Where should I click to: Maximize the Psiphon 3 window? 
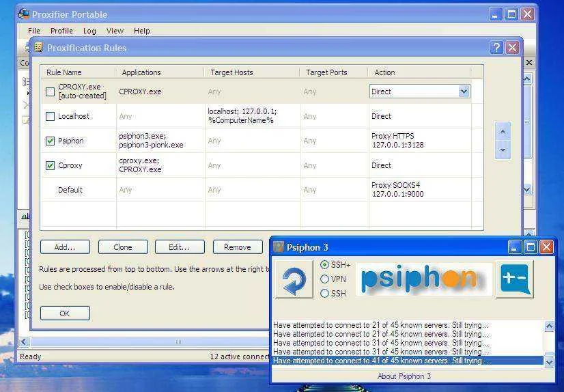(x=531, y=247)
